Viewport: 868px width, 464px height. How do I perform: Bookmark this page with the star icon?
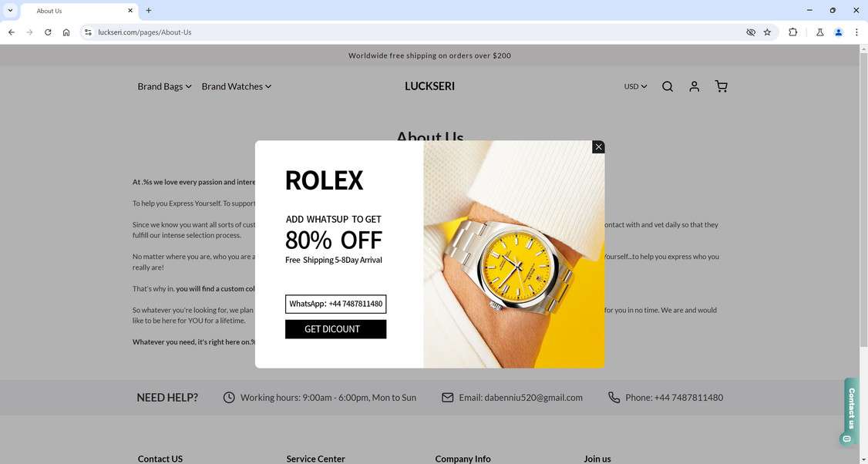point(767,32)
